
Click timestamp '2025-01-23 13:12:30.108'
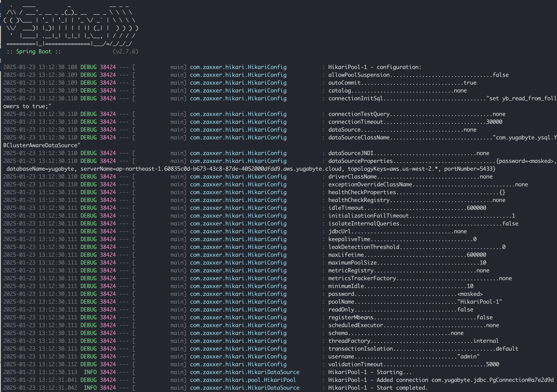click(40, 67)
